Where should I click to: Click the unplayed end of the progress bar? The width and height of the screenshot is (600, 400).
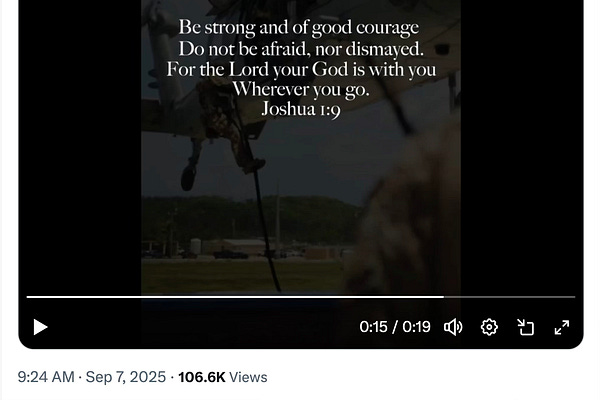(x=573, y=297)
